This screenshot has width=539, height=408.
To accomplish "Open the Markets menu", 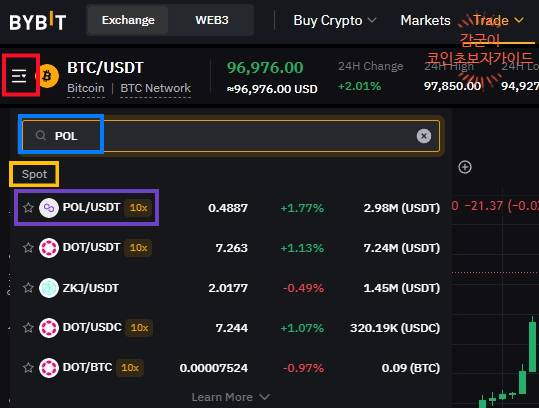I will point(425,21).
